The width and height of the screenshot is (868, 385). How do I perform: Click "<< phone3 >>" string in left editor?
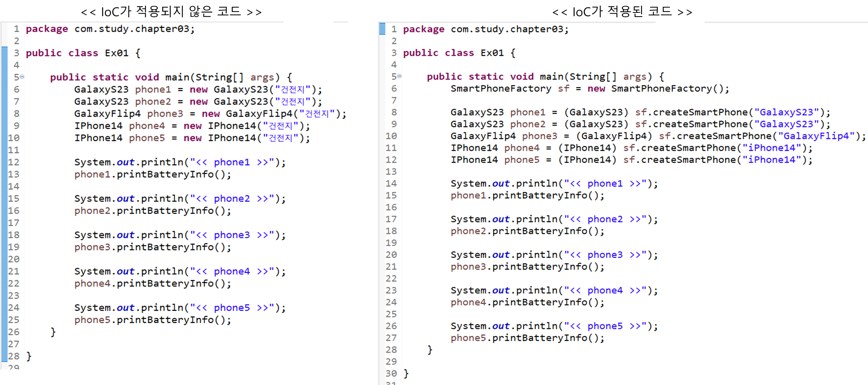232,235
